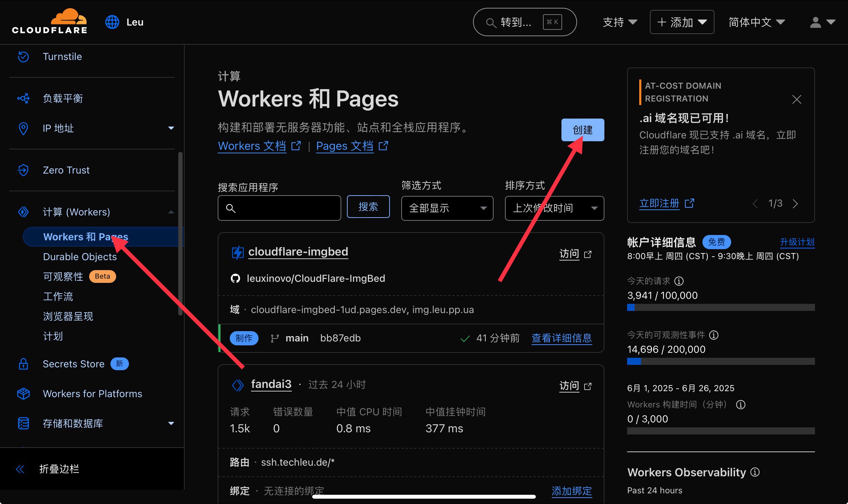Expand the 存储和数据库 submenu arrow
The image size is (848, 504).
(x=171, y=423)
